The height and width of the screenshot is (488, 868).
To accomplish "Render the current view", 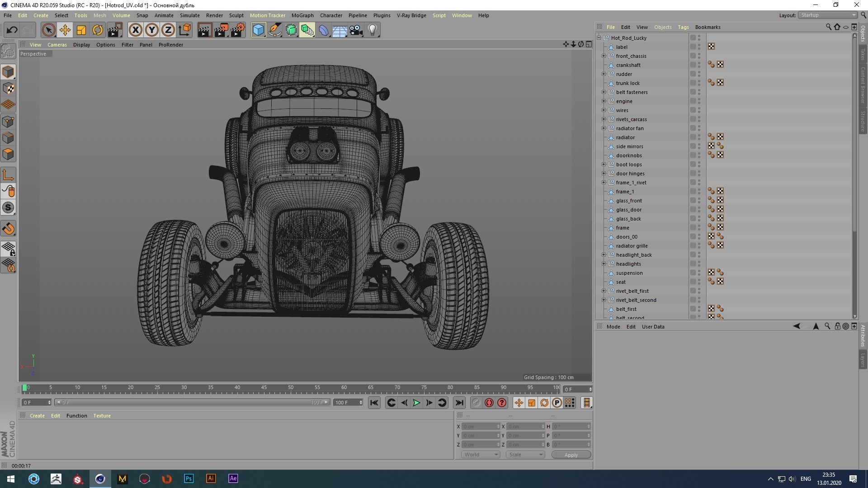I will click(204, 30).
